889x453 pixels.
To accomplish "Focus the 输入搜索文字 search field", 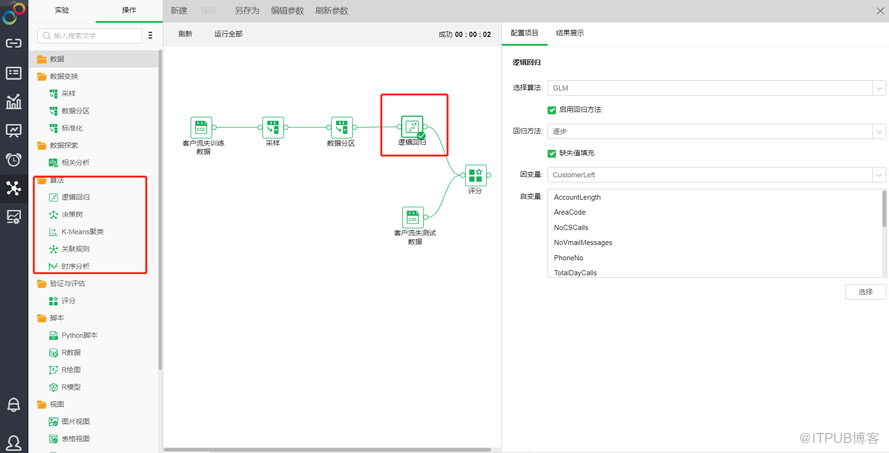I will (90, 35).
